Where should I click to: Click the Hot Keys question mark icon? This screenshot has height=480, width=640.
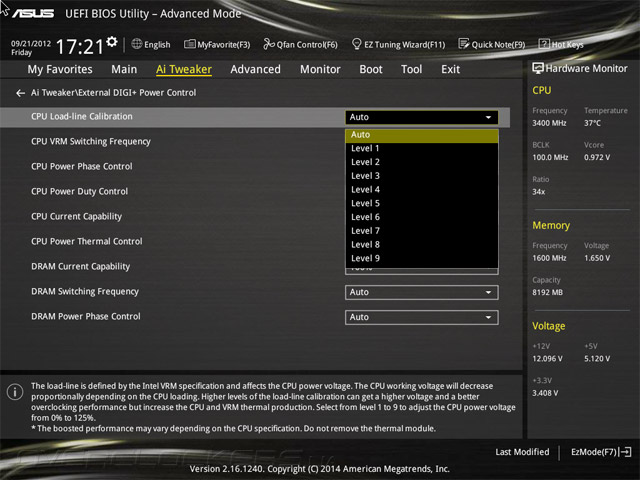tap(544, 44)
